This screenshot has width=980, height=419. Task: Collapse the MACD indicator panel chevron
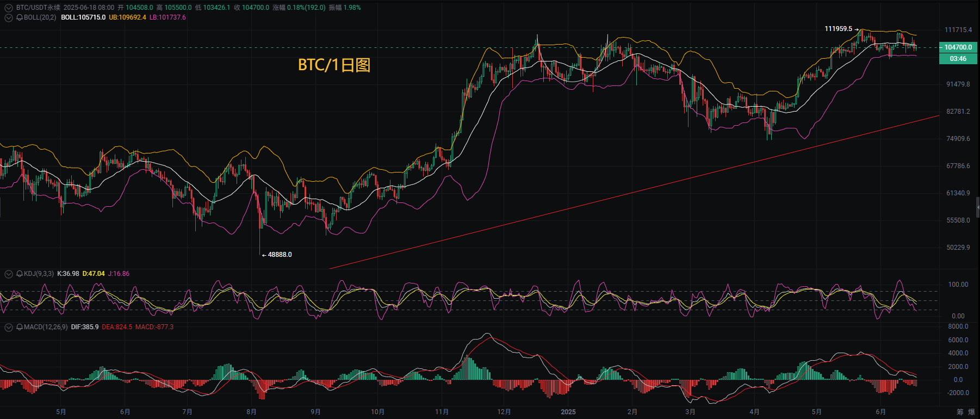(x=8, y=327)
